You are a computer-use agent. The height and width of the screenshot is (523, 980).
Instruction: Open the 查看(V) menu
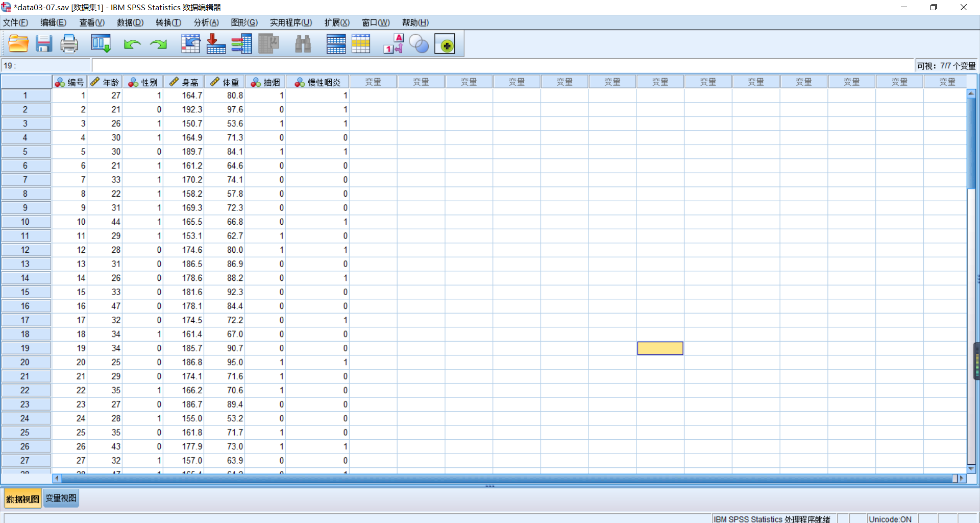[x=92, y=22]
